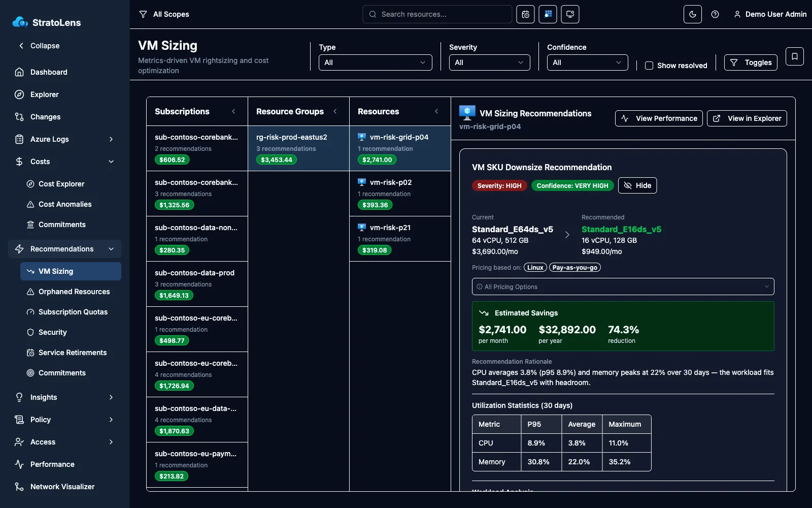Open the help question mark icon
The image size is (812, 508).
(x=715, y=14)
